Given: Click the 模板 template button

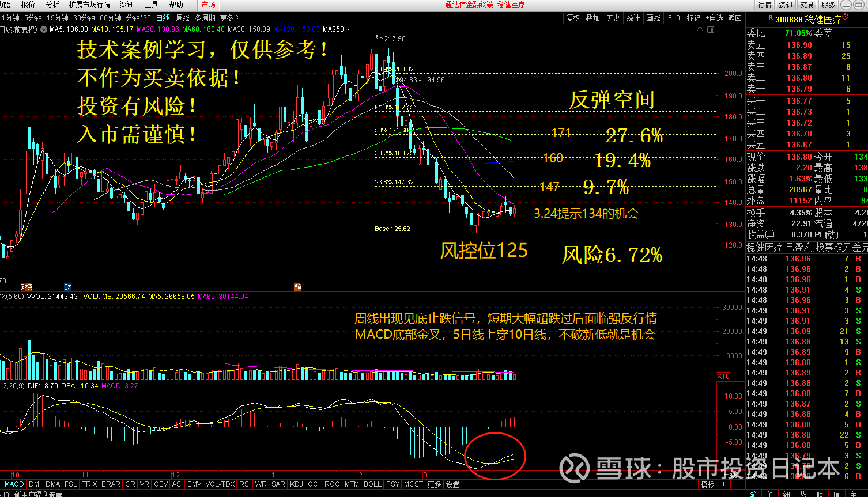Looking at the screenshot, I should 708,484.
